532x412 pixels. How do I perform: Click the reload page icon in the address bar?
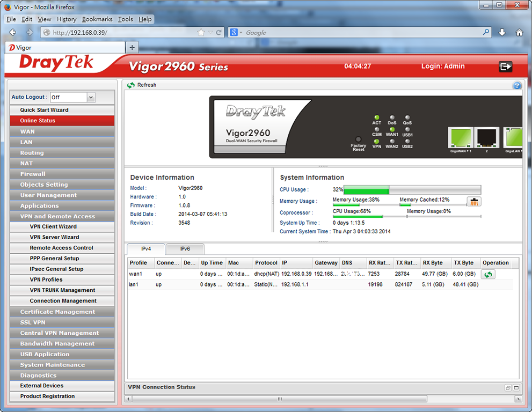point(219,33)
